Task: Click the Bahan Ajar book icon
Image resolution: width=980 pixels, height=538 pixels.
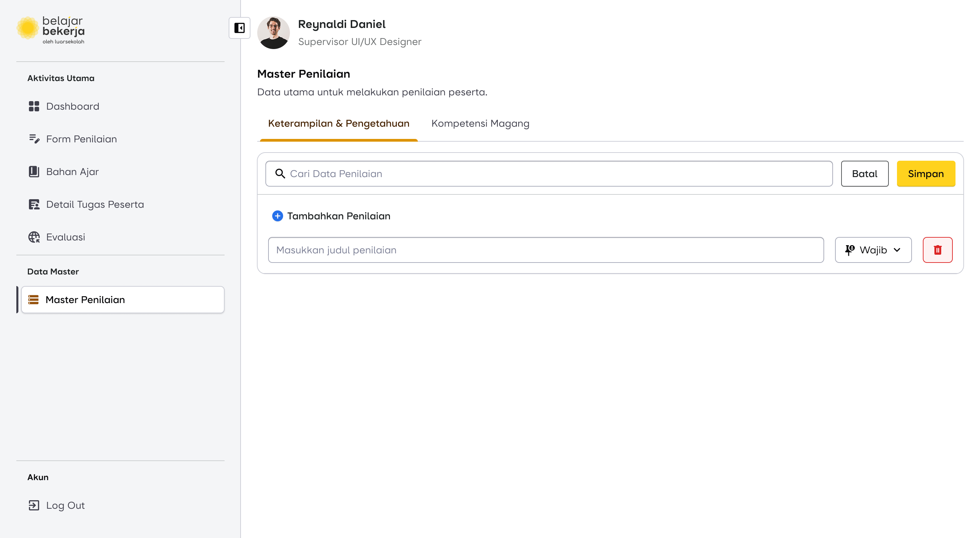Action: (34, 172)
